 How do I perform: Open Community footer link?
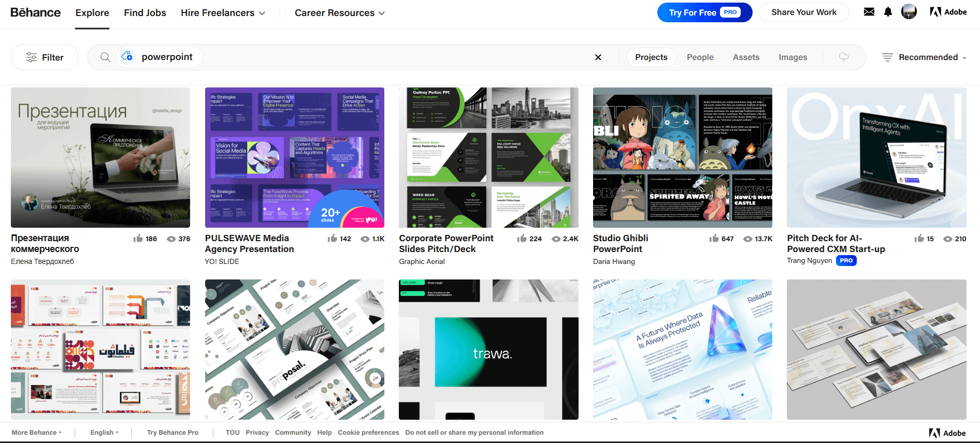pos(293,433)
